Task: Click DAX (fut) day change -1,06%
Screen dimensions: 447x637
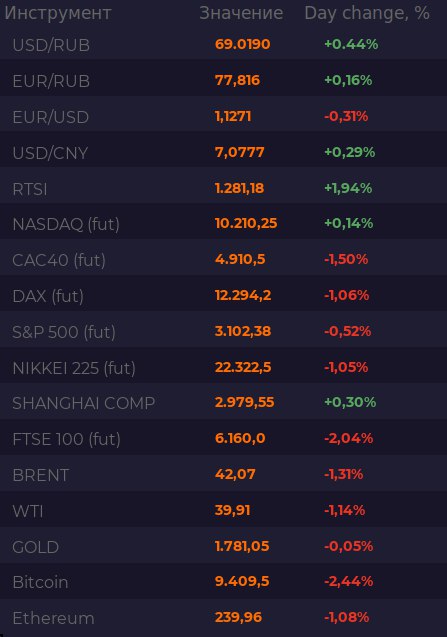Action: coord(347,295)
